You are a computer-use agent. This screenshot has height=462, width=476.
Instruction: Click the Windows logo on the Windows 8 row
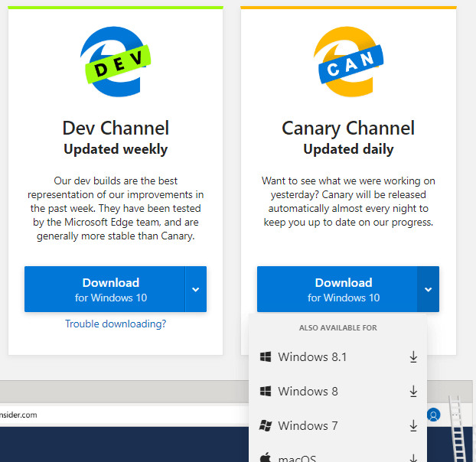(266, 391)
